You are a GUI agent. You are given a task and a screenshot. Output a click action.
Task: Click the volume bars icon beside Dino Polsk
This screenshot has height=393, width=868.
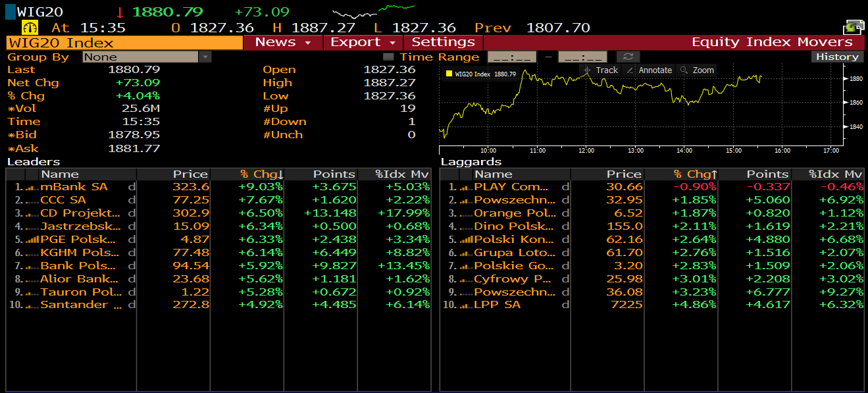click(467, 227)
